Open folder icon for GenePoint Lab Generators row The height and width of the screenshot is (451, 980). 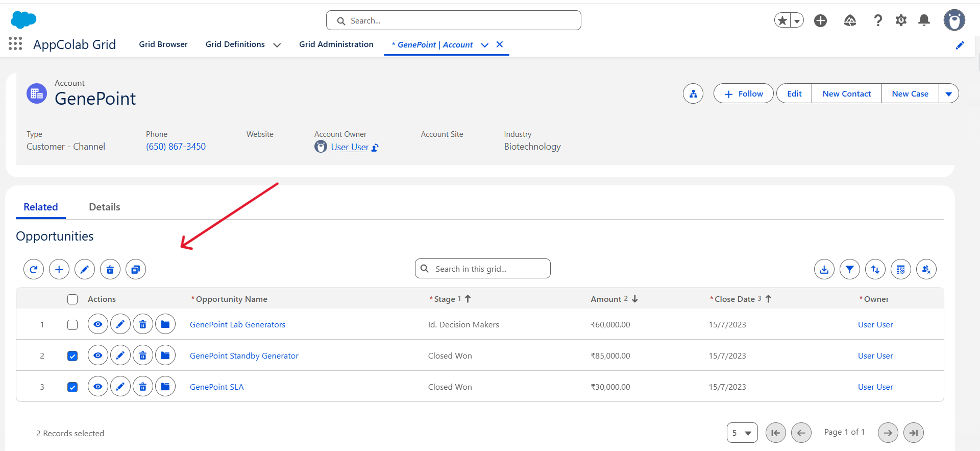[x=165, y=324]
